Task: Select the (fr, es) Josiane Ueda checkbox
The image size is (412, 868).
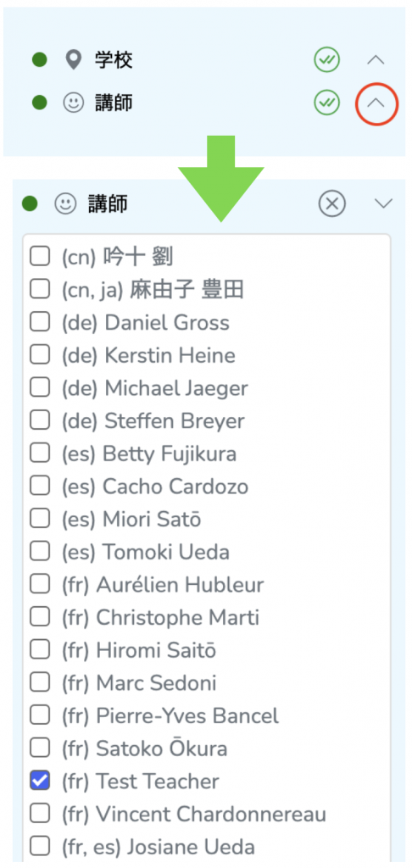Action: coord(39,847)
